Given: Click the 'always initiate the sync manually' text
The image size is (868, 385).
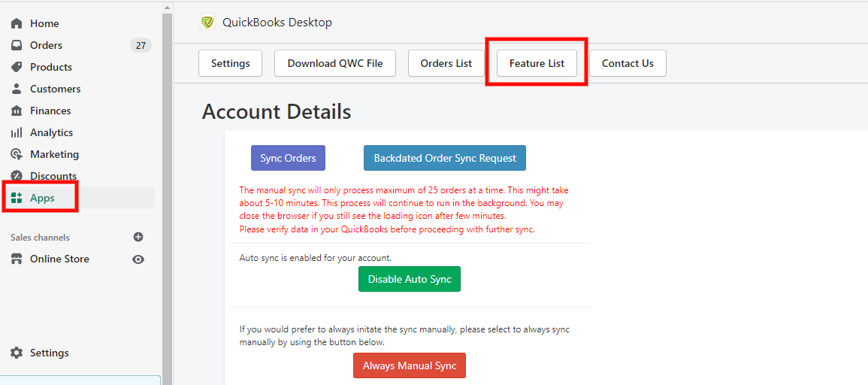Looking at the screenshot, I should click(404, 335).
